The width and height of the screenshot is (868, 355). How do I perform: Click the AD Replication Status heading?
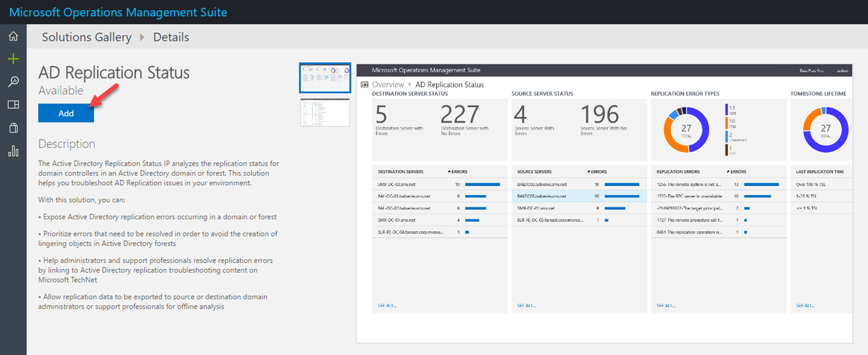(x=114, y=73)
